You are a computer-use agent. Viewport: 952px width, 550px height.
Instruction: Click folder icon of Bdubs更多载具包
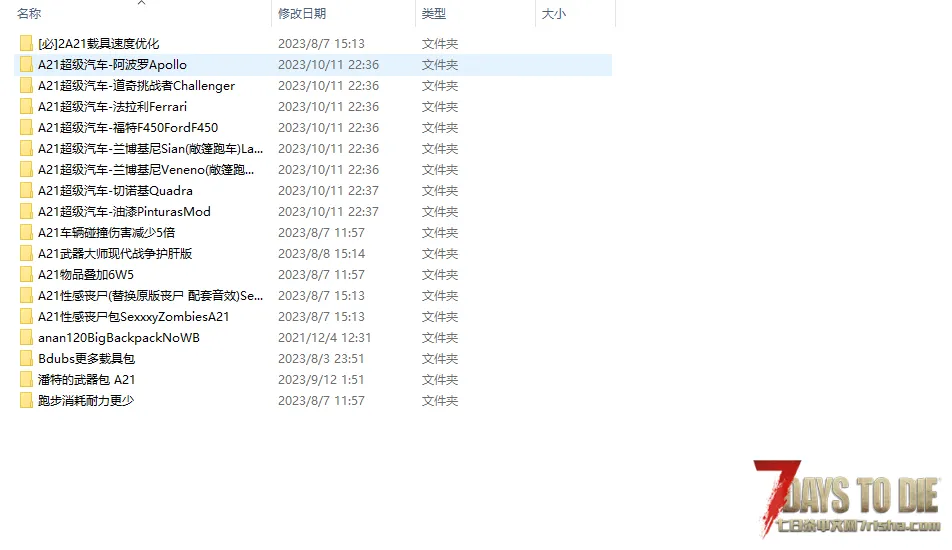26,359
